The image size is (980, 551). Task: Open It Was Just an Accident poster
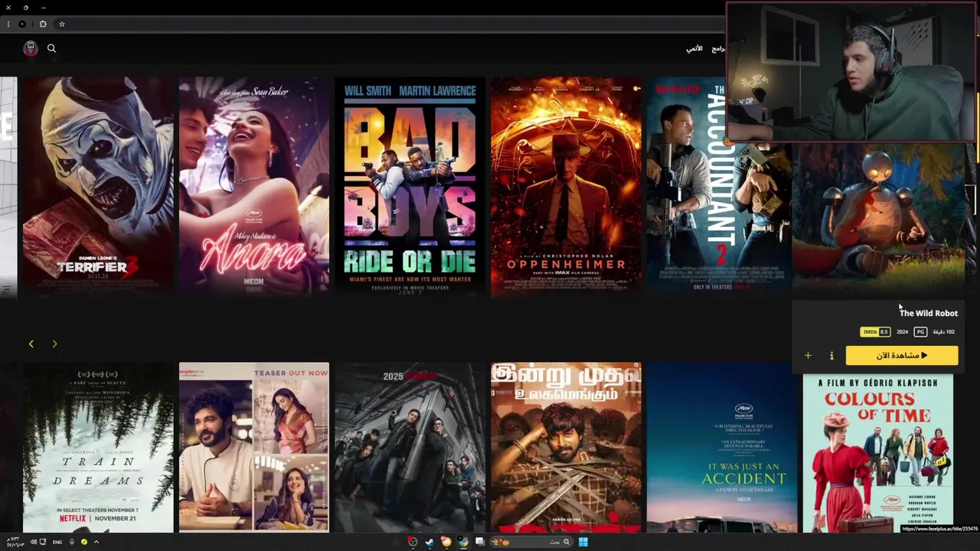pos(722,447)
